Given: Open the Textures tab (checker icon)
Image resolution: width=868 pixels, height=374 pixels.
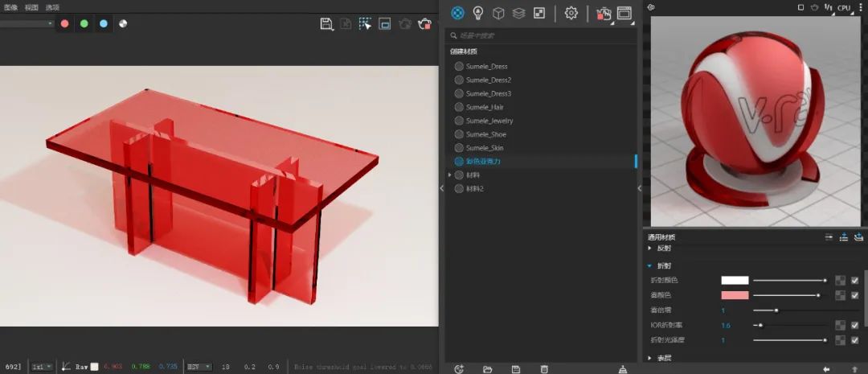Looking at the screenshot, I should [x=539, y=13].
